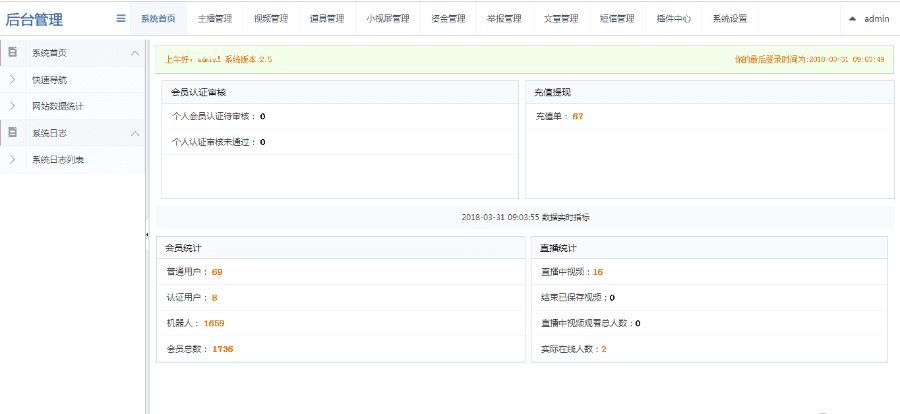Collapse the 系统首页 sidebar group using its chevron
Viewport: 900px width, 414px height.
pyautogui.click(x=135, y=53)
